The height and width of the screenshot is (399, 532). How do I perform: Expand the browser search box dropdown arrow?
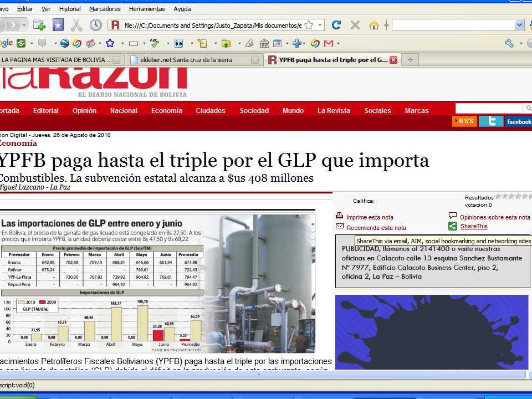coord(519,25)
